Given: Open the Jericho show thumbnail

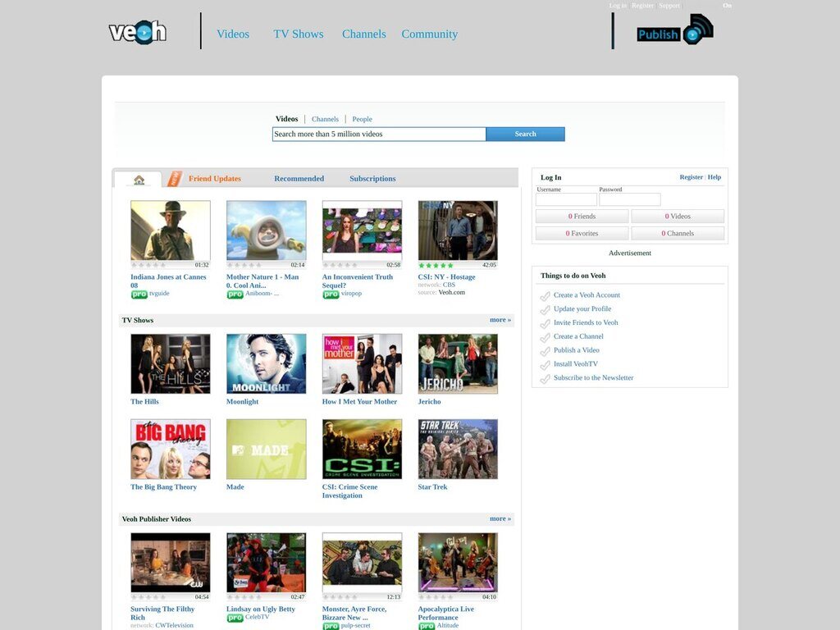Looking at the screenshot, I should click(458, 363).
